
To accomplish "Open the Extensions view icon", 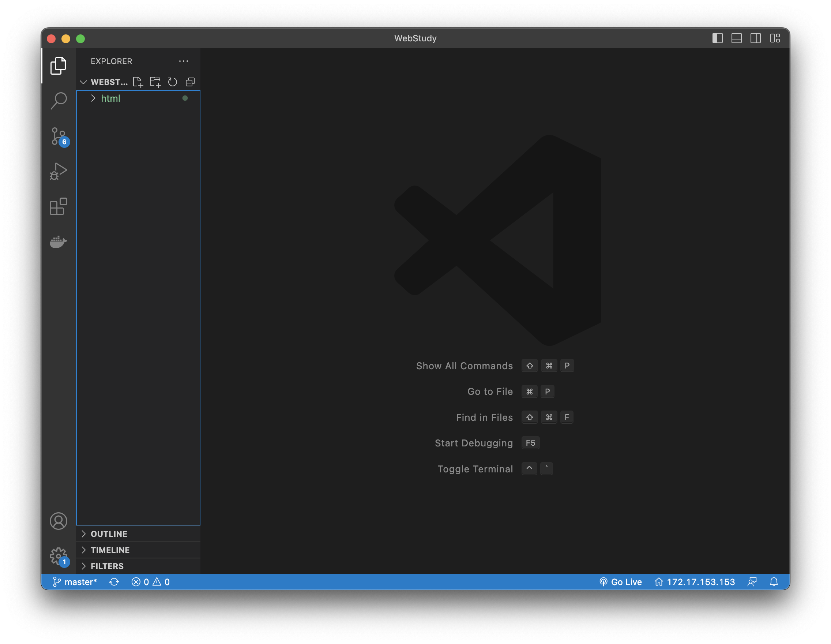I will (58, 207).
